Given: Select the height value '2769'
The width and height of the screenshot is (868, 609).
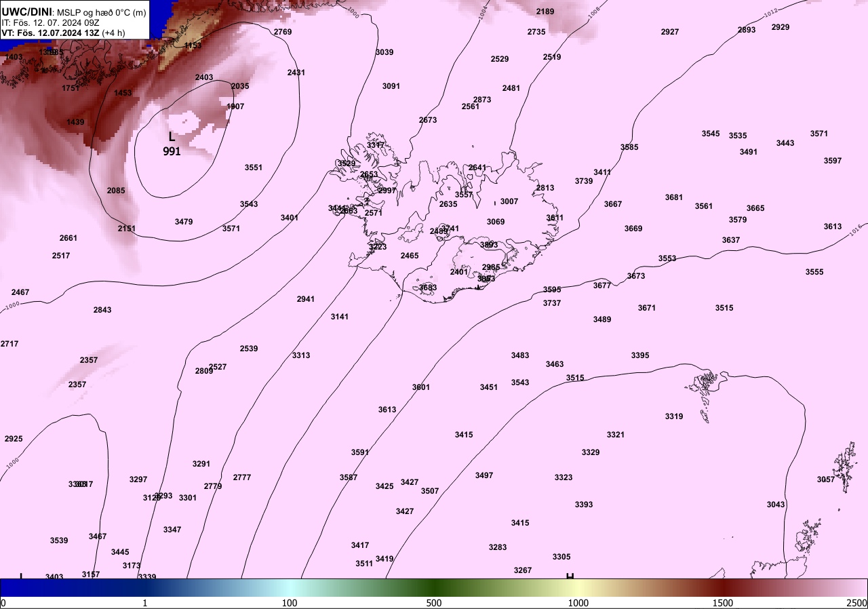Looking at the screenshot, I should [283, 32].
